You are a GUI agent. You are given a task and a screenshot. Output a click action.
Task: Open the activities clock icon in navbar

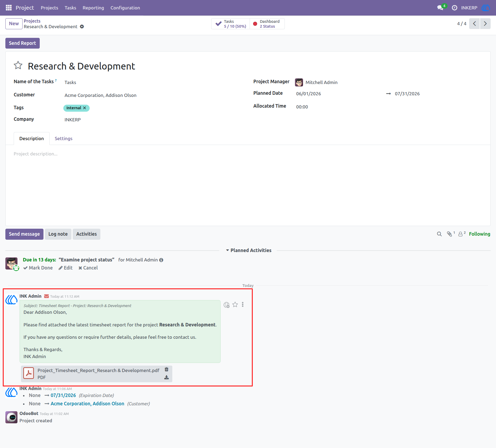(x=454, y=8)
